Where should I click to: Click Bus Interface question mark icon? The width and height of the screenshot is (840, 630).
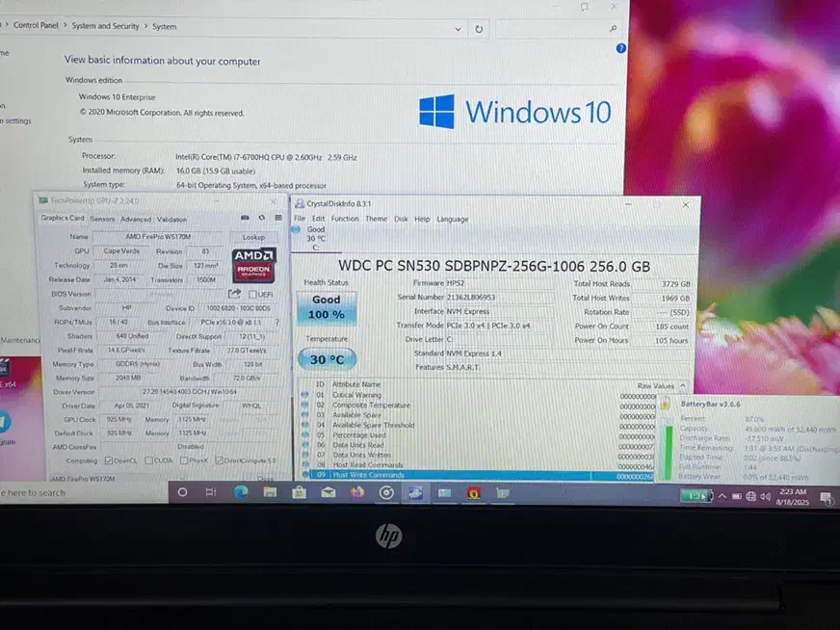pos(277,322)
